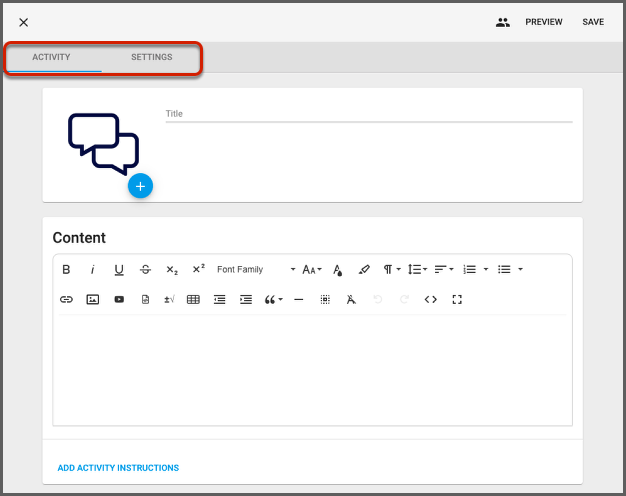Click the Save button
The width and height of the screenshot is (626, 496).
[x=593, y=22]
